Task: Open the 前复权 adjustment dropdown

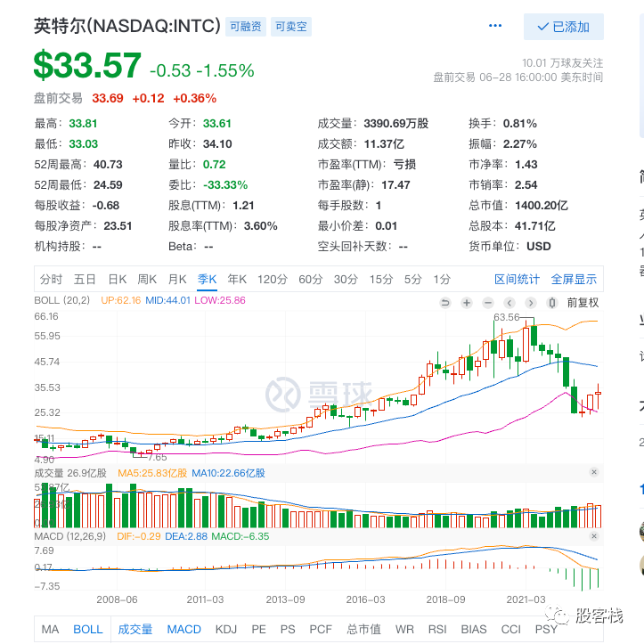Action: tap(583, 303)
